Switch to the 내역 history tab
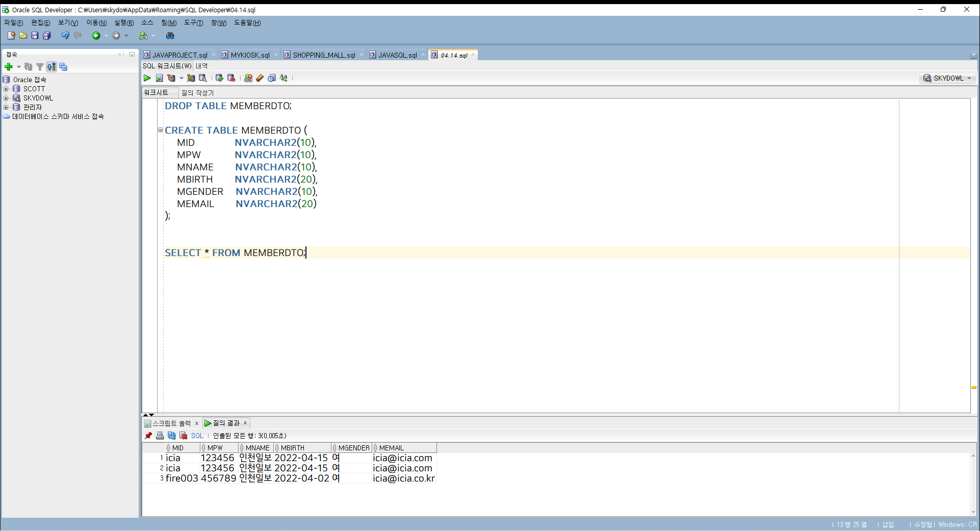980x531 pixels. click(202, 66)
